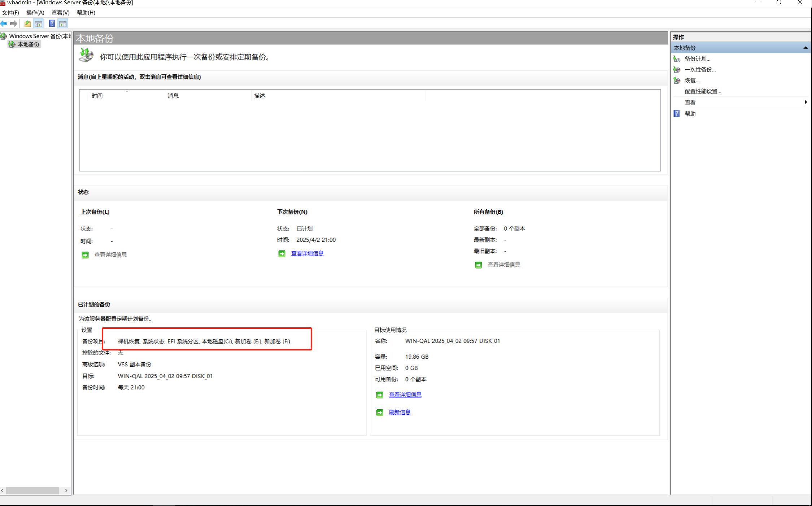The width and height of the screenshot is (812, 506).
Task: Select Windows Server 备份 root tree node
Action: (x=39, y=36)
